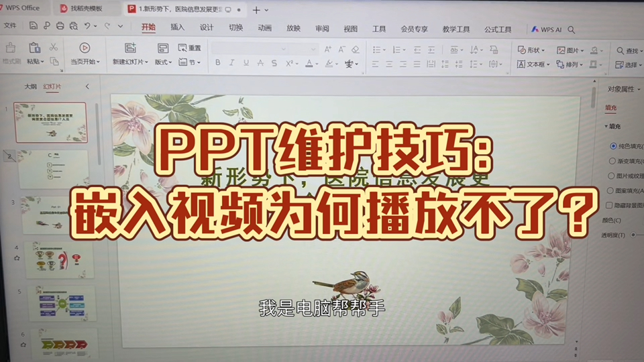Click the New Slide (新建幻灯片) icon
The width and height of the screenshot is (644, 362).
coord(131,48)
